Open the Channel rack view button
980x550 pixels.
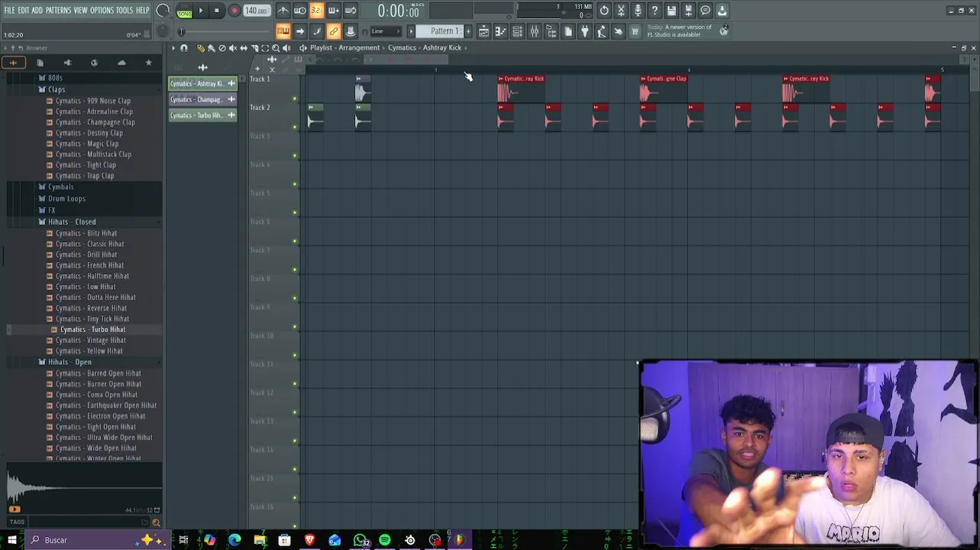pyautogui.click(x=517, y=31)
